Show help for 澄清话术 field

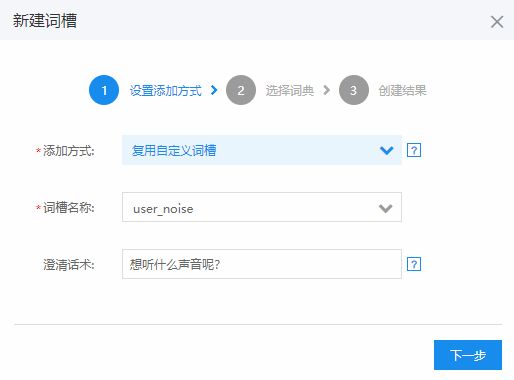tap(414, 264)
